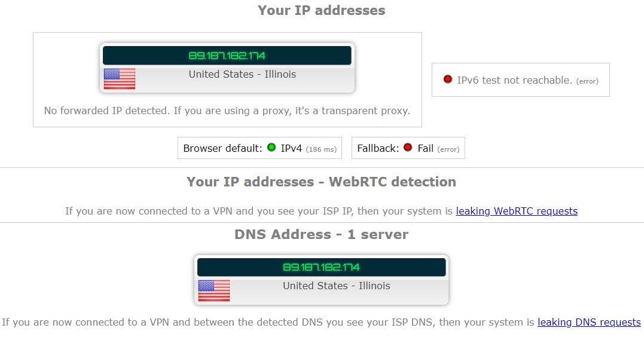
Task: Click the 186 ms latency text
Action: (321, 149)
